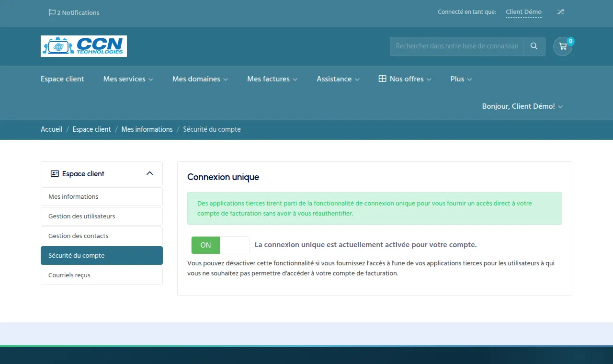Go to Espace client in the main navigation
This screenshot has width=613, height=364.
62,79
